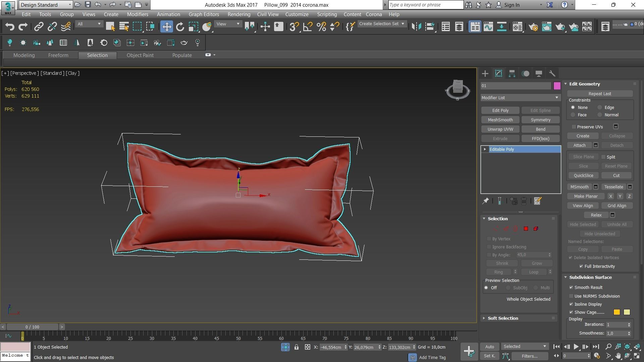
Task: Pin the modifier stack
Action: coord(485,201)
